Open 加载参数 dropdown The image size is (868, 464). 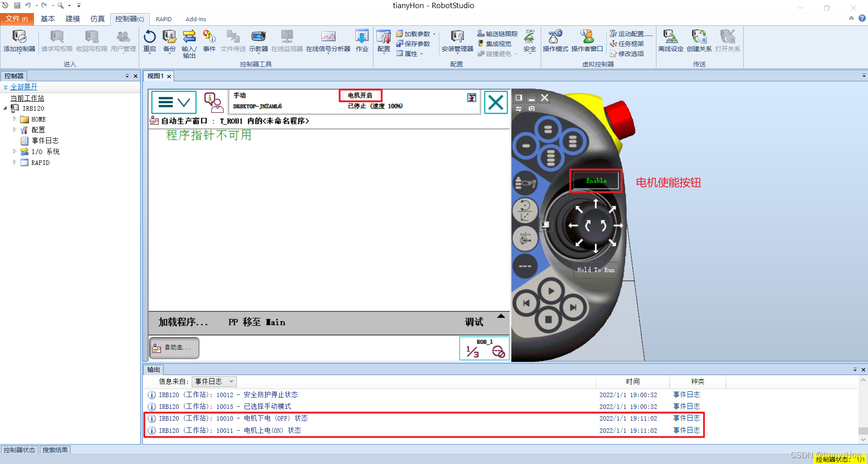pos(415,34)
